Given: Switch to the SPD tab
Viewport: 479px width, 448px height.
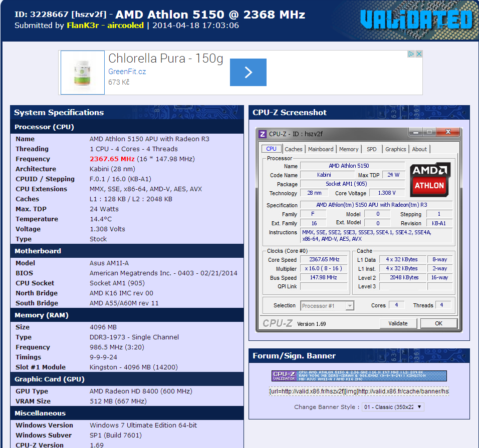Looking at the screenshot, I should tap(371, 149).
